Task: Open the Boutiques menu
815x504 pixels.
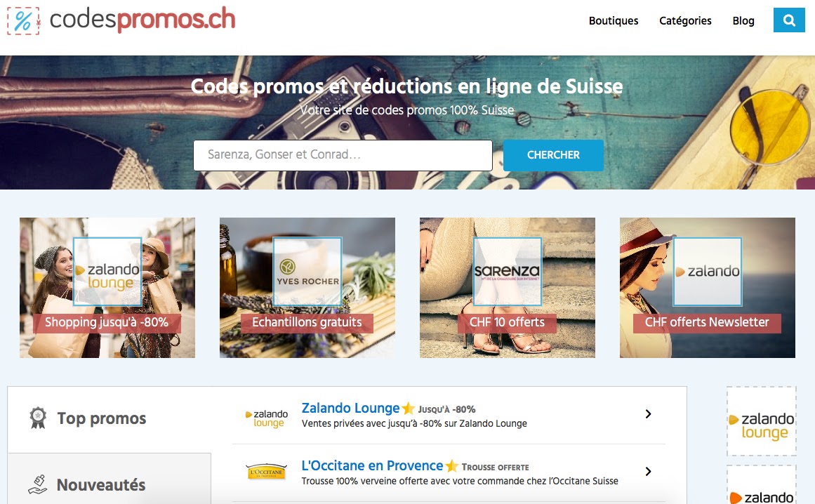Action: (614, 21)
